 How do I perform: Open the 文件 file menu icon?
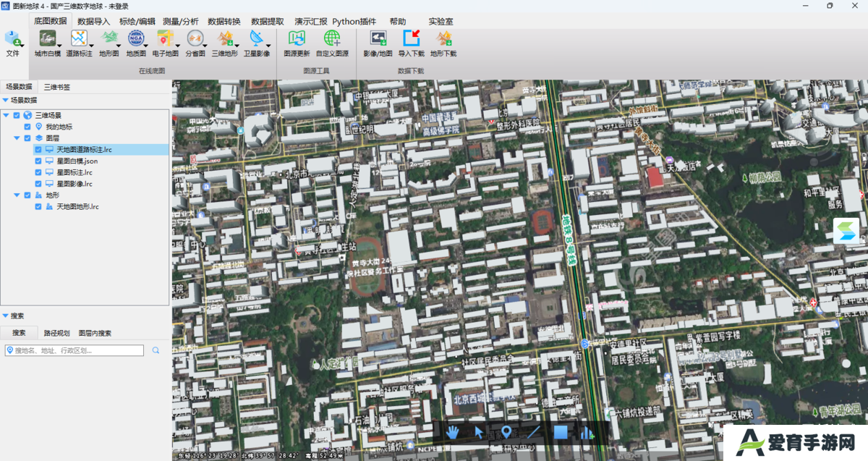pyautogui.click(x=12, y=38)
